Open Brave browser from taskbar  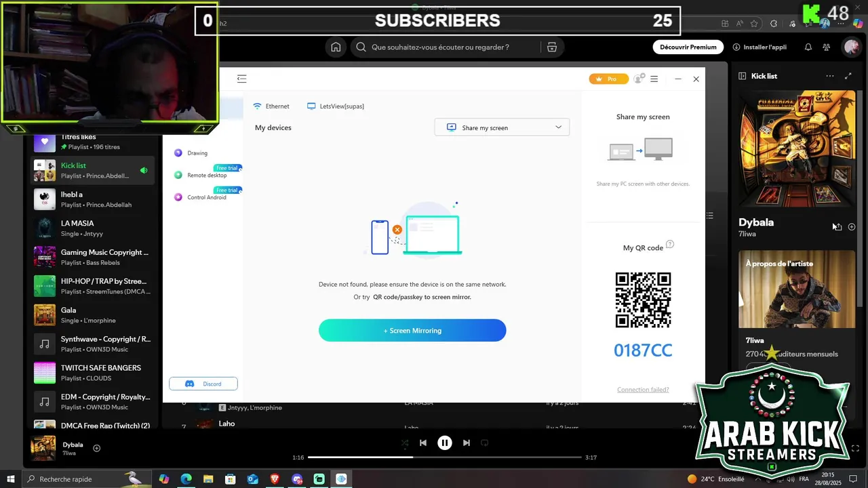click(275, 479)
